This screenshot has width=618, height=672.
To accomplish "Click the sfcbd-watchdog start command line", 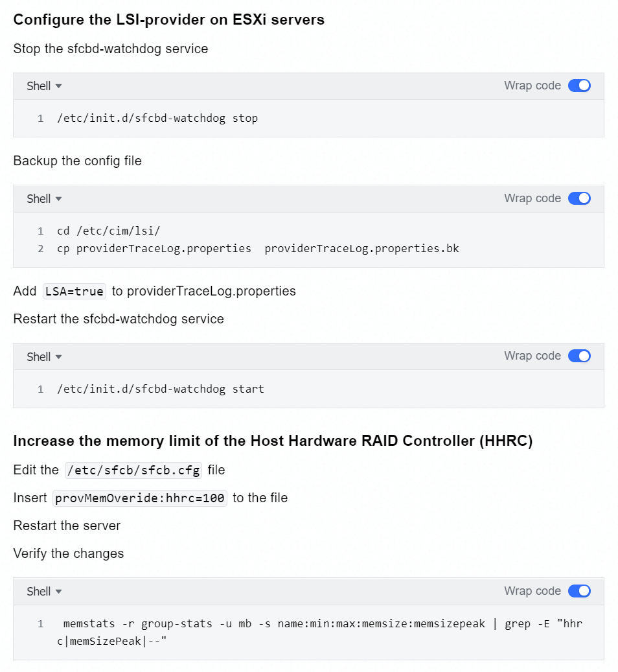I will [x=160, y=389].
